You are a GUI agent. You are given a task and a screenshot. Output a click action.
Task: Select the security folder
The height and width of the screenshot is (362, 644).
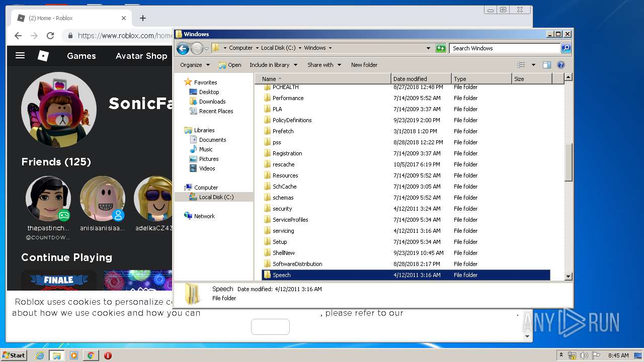282,209
